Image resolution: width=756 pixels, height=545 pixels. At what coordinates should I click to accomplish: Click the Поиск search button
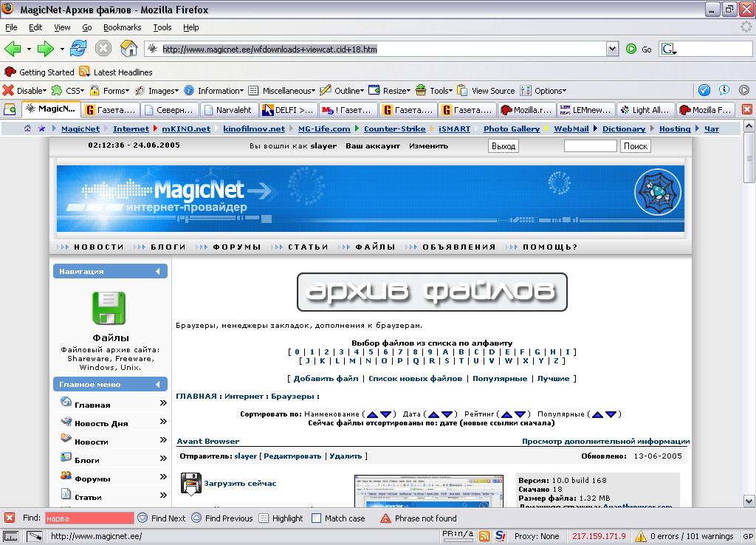click(x=636, y=146)
